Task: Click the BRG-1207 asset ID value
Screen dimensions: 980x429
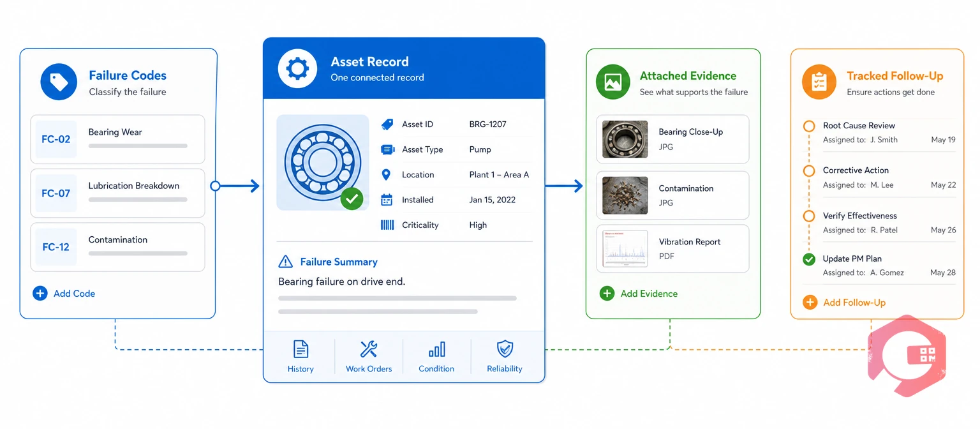Action: click(x=487, y=124)
